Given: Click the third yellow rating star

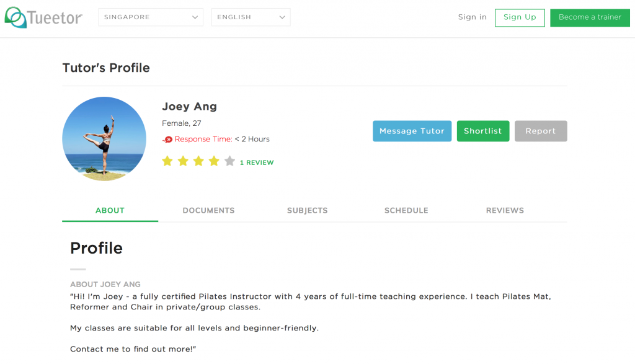Looking at the screenshot, I should click(198, 161).
